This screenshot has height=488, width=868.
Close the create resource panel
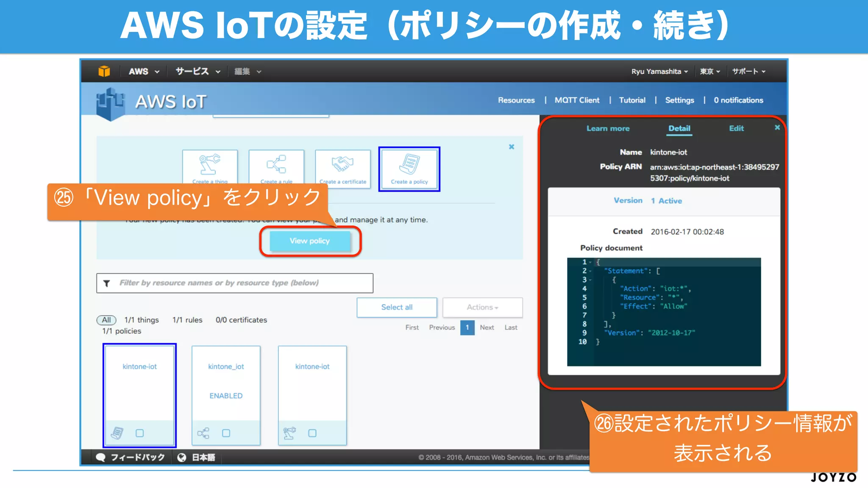point(512,147)
